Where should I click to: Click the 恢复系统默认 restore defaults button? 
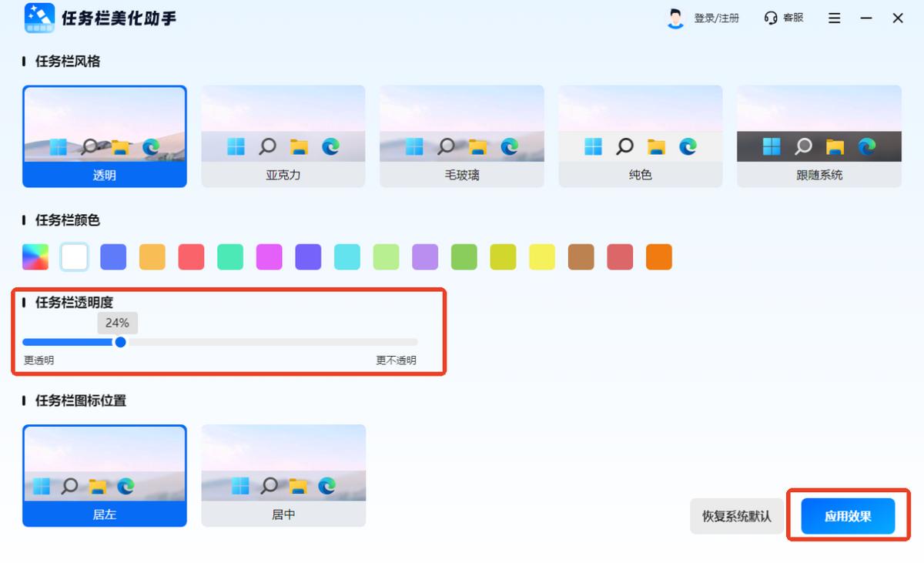[736, 516]
